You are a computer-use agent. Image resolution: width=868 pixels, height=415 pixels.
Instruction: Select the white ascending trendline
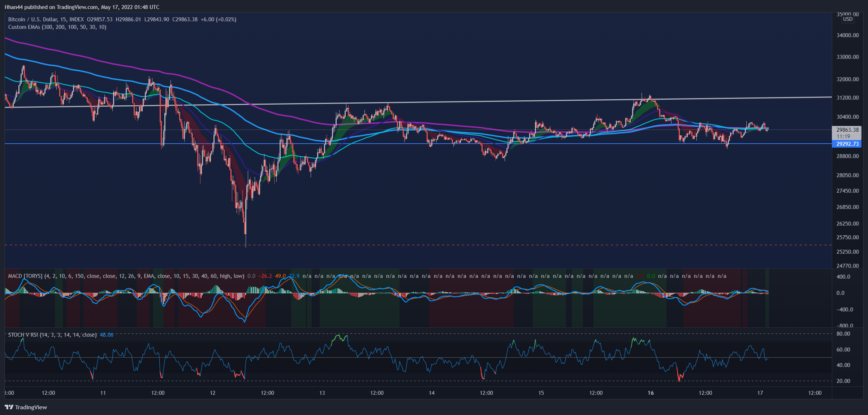418,102
